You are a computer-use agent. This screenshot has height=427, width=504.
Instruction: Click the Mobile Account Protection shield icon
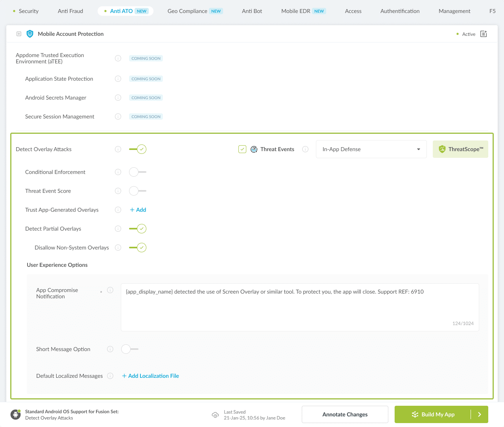coord(30,34)
